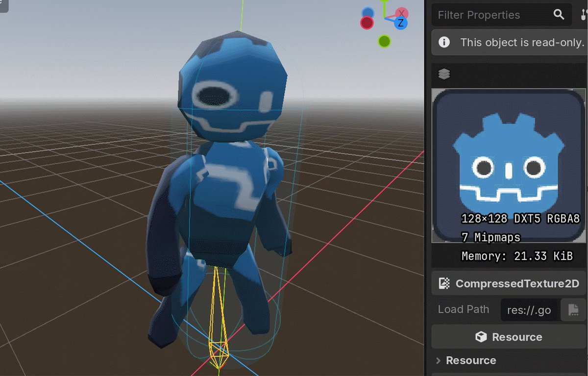Focus the Filter Properties input field
Image resolution: width=588 pixels, height=376 pixels.
click(501, 15)
